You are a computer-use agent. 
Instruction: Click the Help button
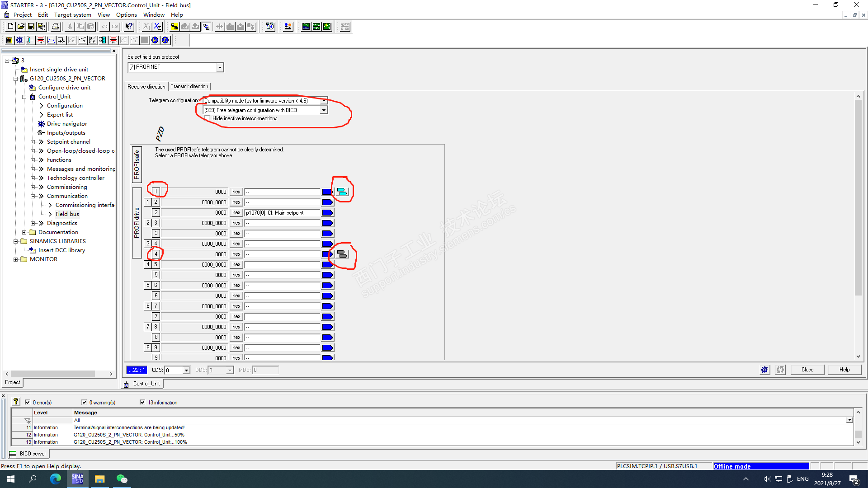(844, 370)
